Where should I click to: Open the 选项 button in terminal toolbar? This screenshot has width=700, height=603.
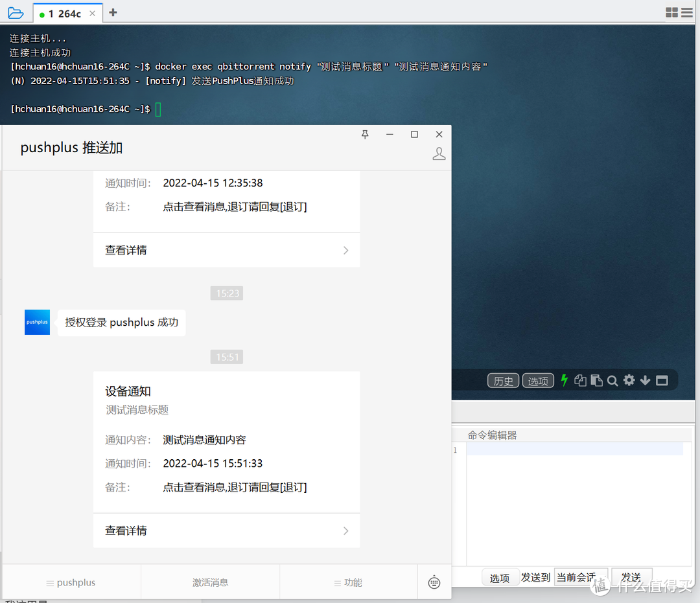point(538,381)
